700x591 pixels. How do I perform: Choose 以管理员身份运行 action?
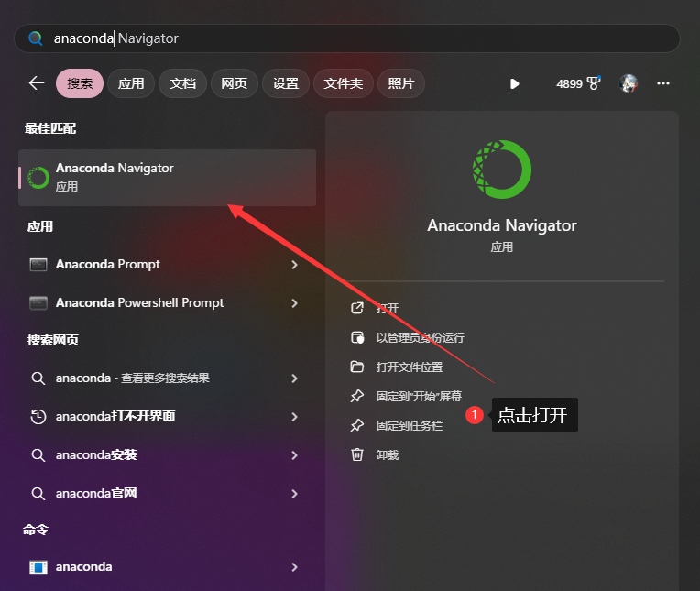(420, 337)
